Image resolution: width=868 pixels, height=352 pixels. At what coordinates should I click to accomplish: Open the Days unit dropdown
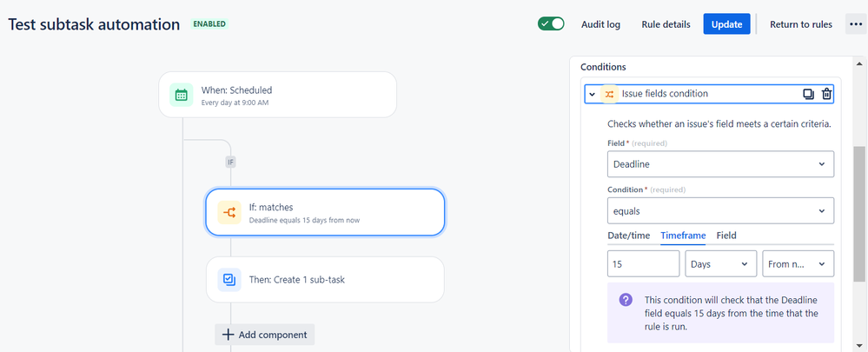click(720, 263)
